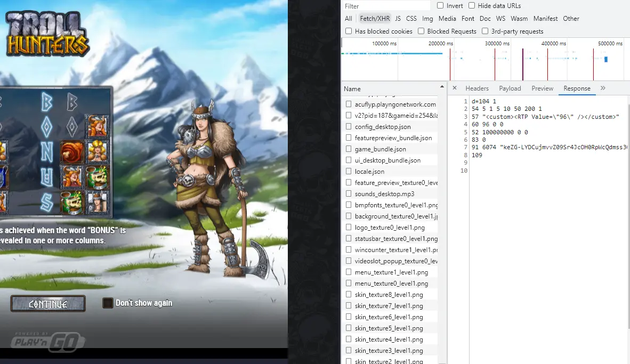Show more tabs via double chevron

pyautogui.click(x=603, y=88)
